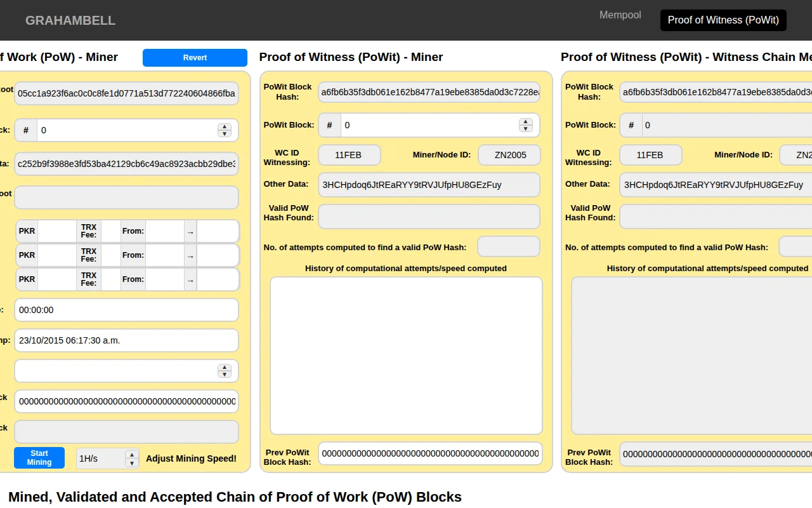
Task: Click Valid PoW Hash Found field in Witness Chain panel
Action: (716, 217)
